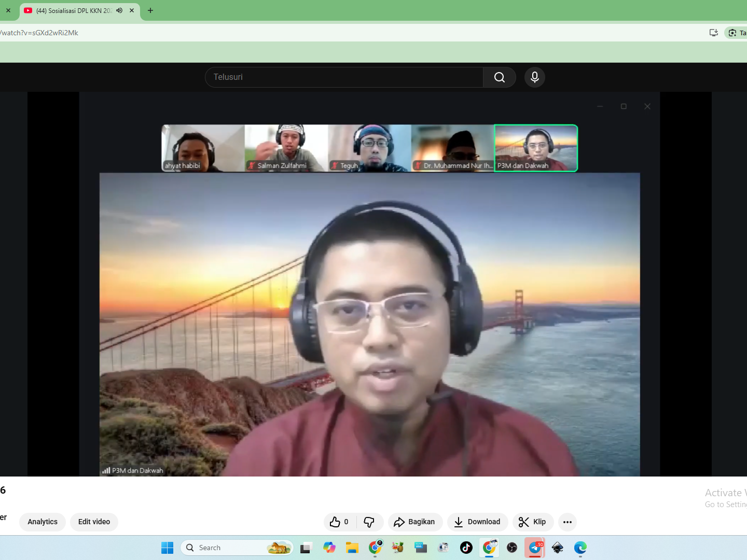Click the Klip scissors button
Viewport: 747px width, 560px height.
pyautogui.click(x=533, y=522)
